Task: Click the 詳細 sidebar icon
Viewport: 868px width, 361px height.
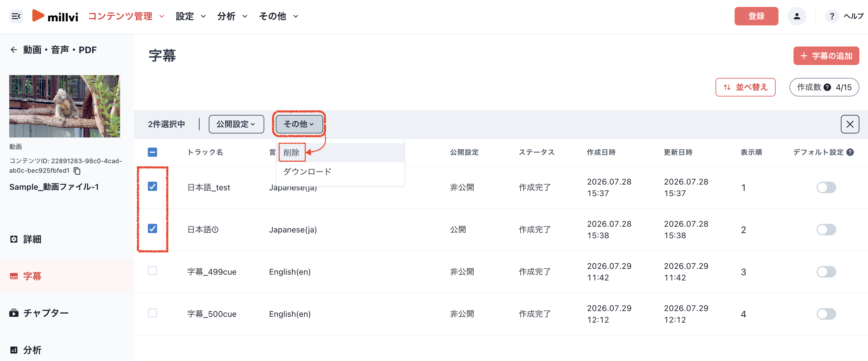Action: pos(14,239)
